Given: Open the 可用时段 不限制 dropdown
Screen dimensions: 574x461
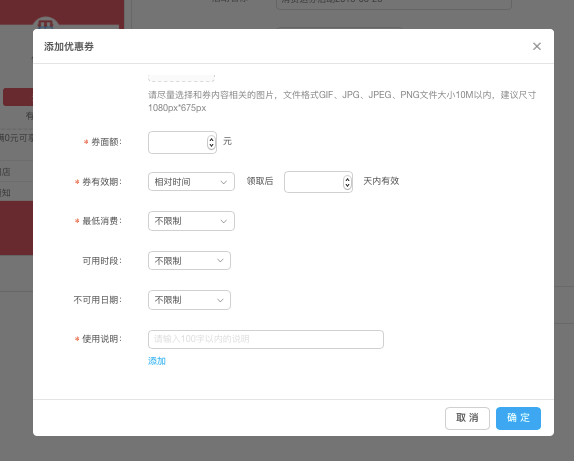Looking at the screenshot, I should click(x=189, y=261).
